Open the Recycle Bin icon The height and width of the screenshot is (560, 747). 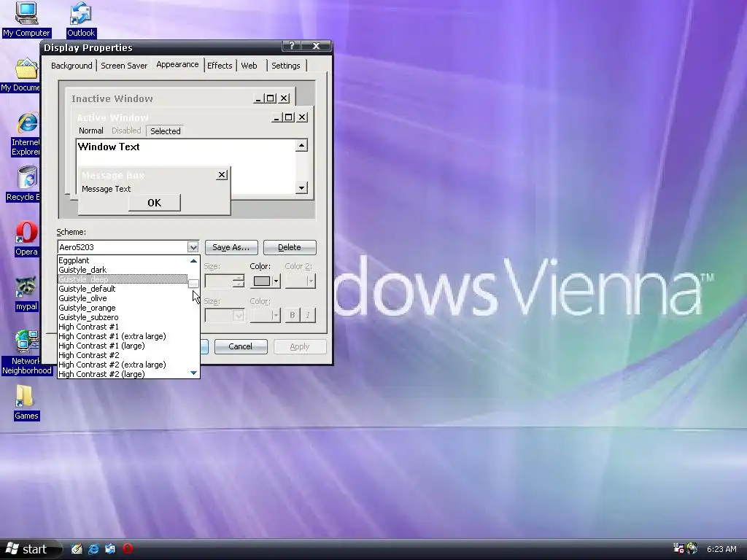[x=24, y=184]
